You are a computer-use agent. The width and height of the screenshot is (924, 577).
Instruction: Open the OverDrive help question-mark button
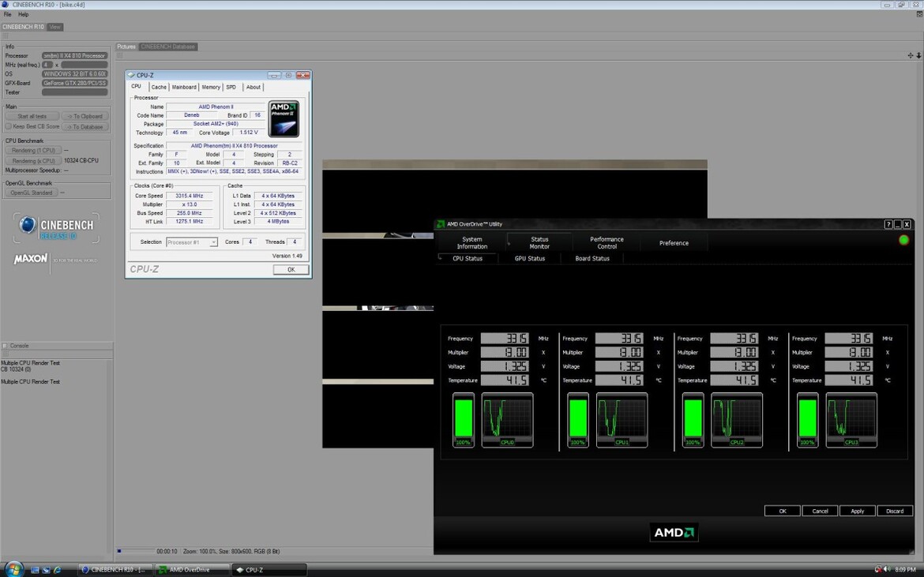(x=888, y=224)
